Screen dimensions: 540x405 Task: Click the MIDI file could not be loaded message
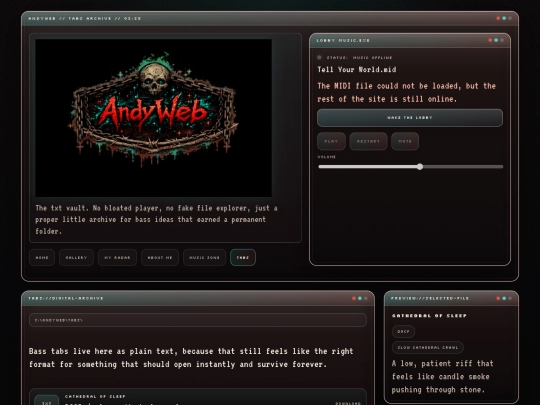[x=406, y=92]
